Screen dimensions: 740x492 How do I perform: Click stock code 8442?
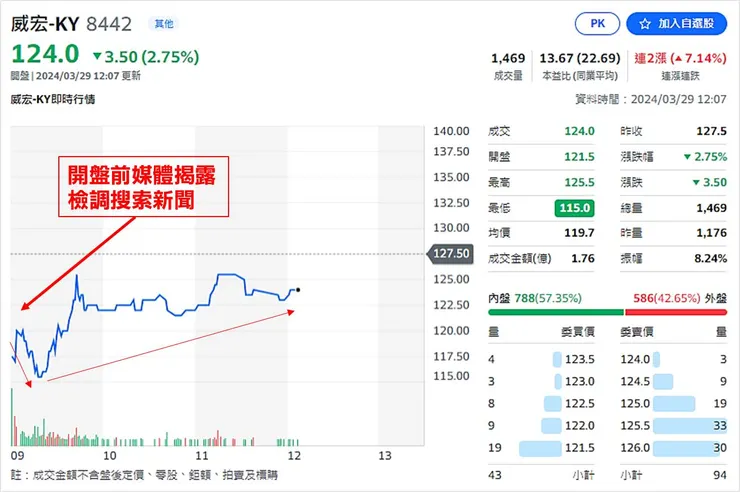pos(109,24)
